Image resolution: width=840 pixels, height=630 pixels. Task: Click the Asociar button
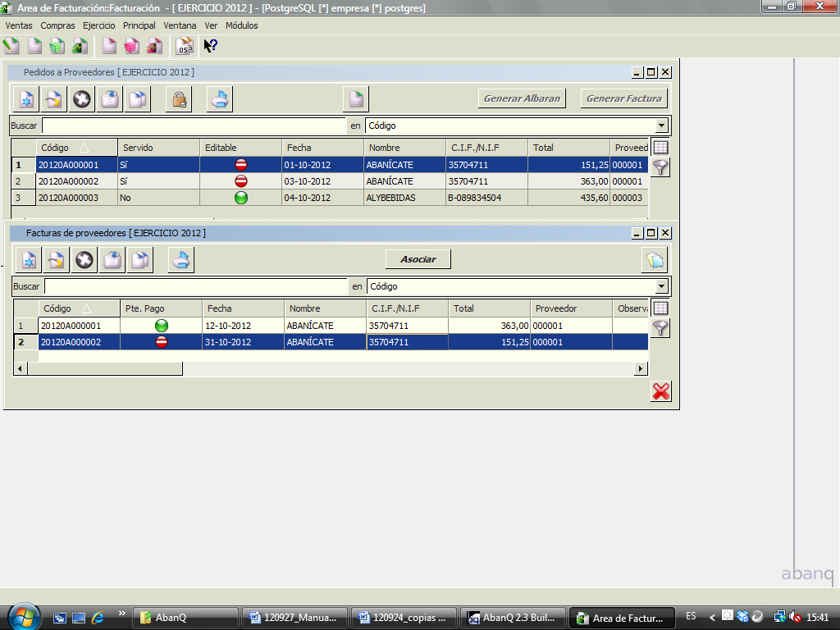pyautogui.click(x=418, y=259)
